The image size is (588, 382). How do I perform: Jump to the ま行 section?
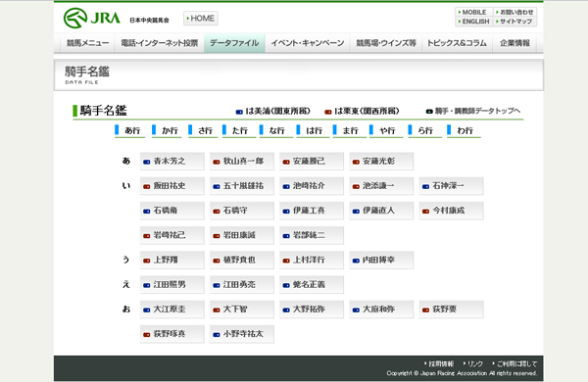[x=350, y=131]
